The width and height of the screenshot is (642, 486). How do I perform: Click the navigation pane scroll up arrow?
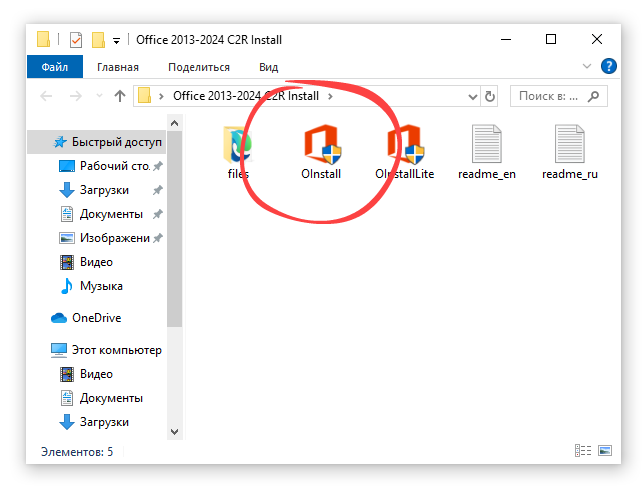tap(174, 123)
